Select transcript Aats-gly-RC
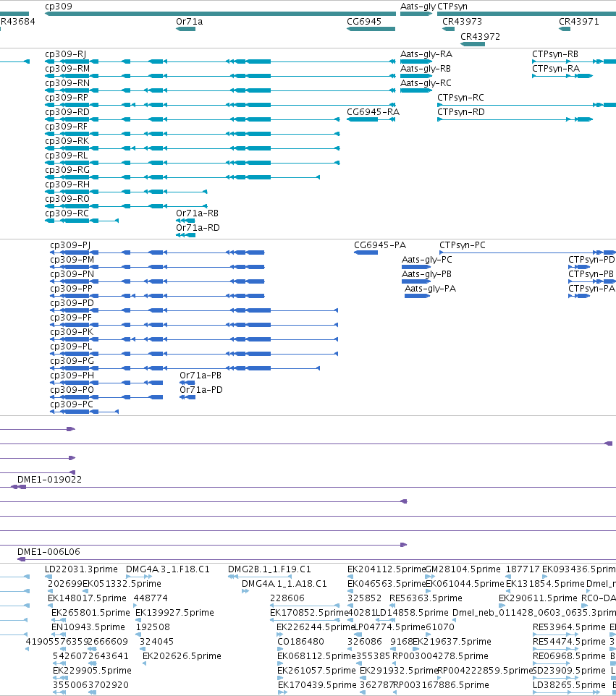This screenshot has height=696, width=616. pos(416,90)
